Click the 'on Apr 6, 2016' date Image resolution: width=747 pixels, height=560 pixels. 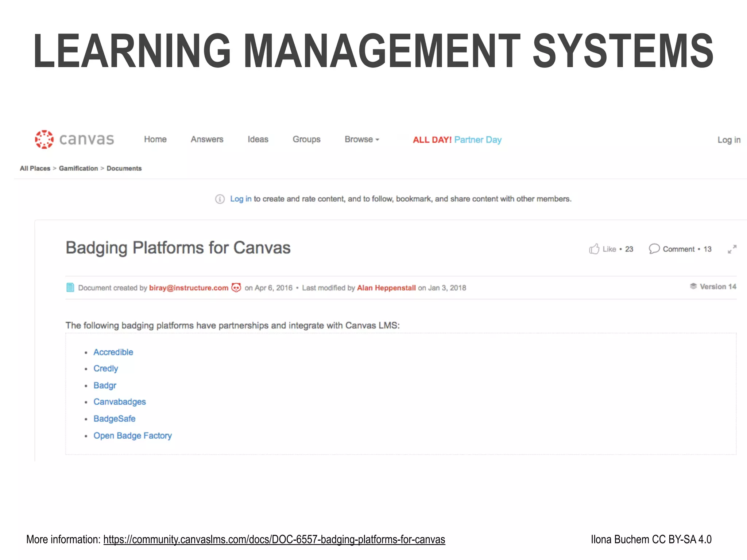(x=268, y=288)
